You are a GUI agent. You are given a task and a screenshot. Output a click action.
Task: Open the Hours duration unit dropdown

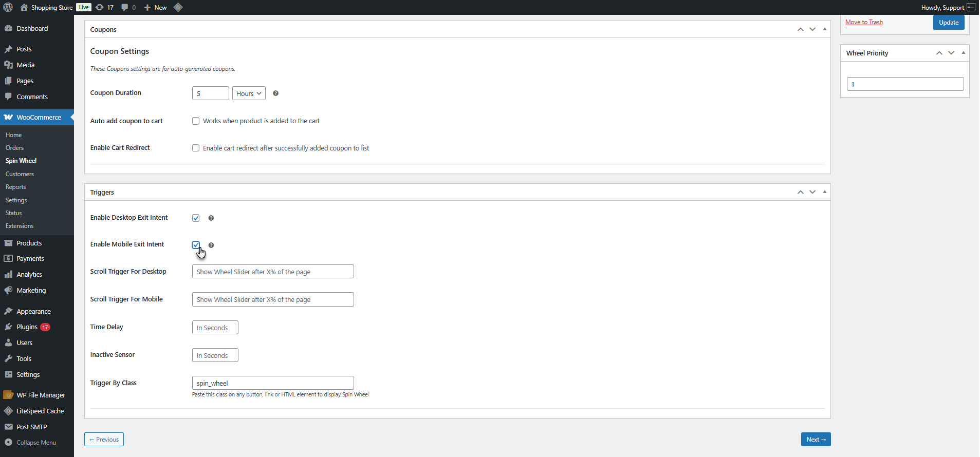(x=249, y=93)
